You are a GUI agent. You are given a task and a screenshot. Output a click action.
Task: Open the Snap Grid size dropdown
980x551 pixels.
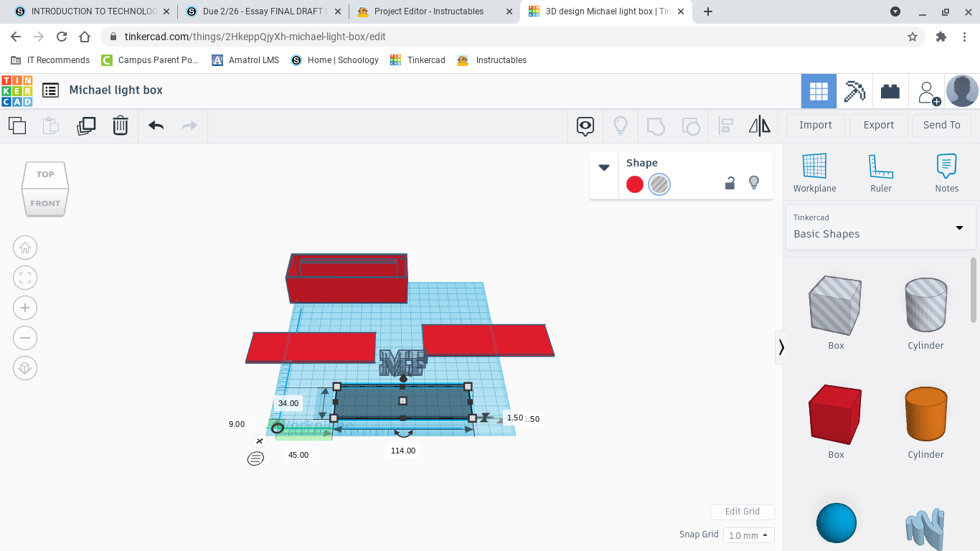click(x=749, y=534)
